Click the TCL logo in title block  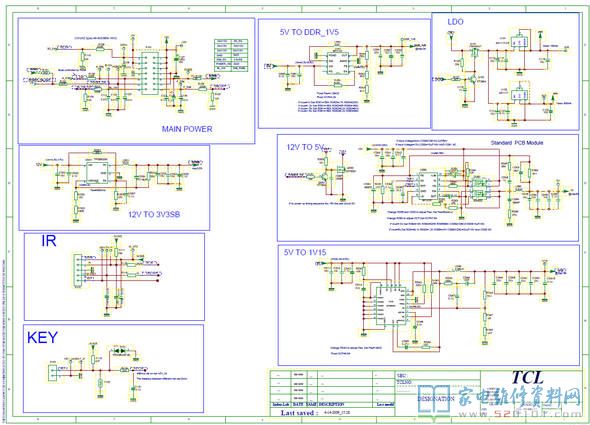[x=528, y=378]
